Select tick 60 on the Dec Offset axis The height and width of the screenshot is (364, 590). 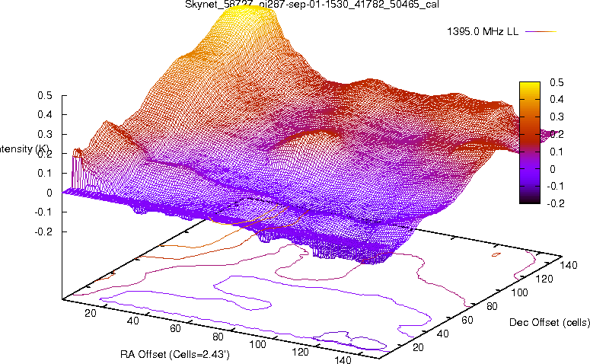[467, 320]
